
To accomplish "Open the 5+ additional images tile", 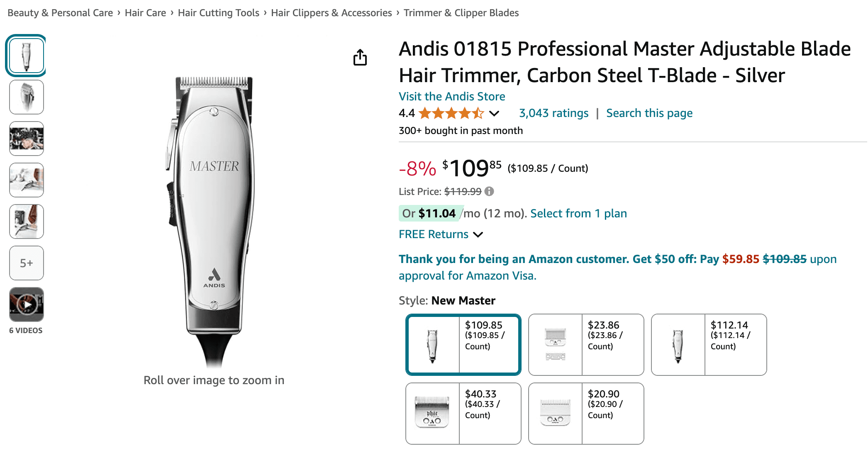I will 26,263.
